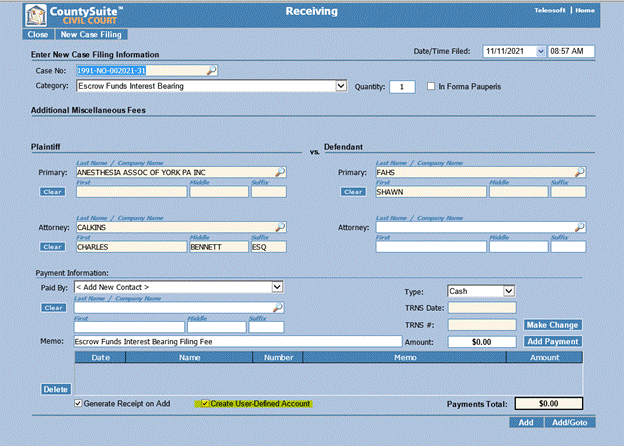This screenshot has width=624, height=446.
Task: Click the defendant attorney First name field
Action: pos(431,247)
